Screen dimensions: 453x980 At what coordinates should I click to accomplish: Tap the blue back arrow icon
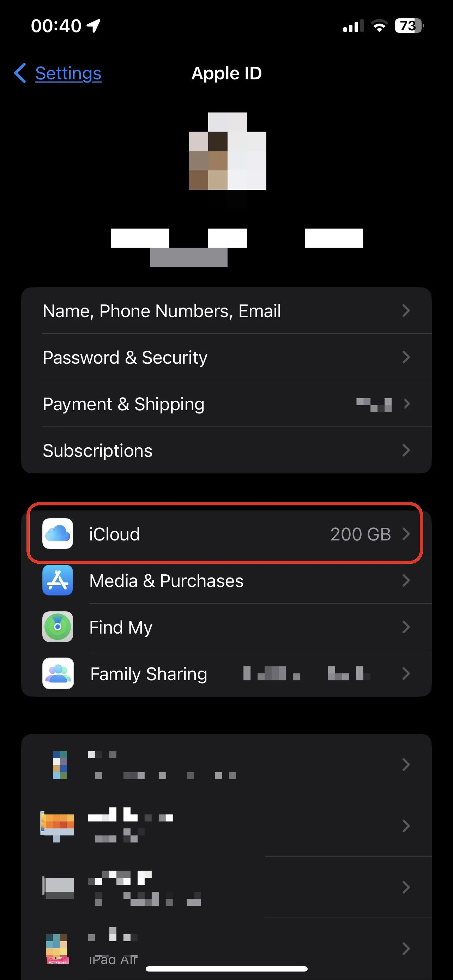(20, 73)
